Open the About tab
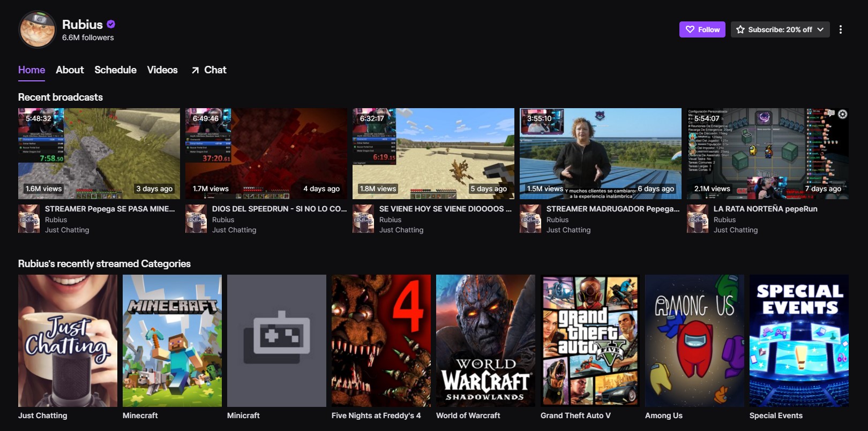Screen dimensions: 868x431 click(x=70, y=70)
